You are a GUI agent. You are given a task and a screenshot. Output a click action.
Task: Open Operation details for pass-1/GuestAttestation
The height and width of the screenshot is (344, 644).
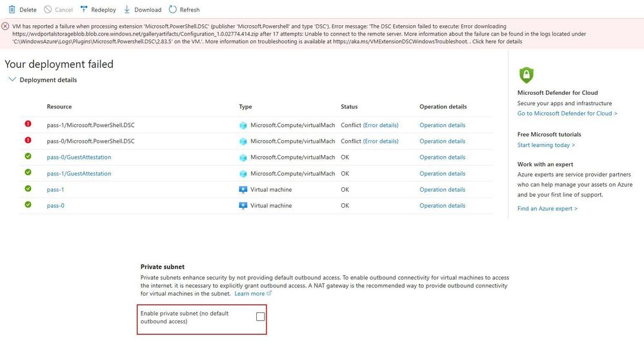(442, 174)
